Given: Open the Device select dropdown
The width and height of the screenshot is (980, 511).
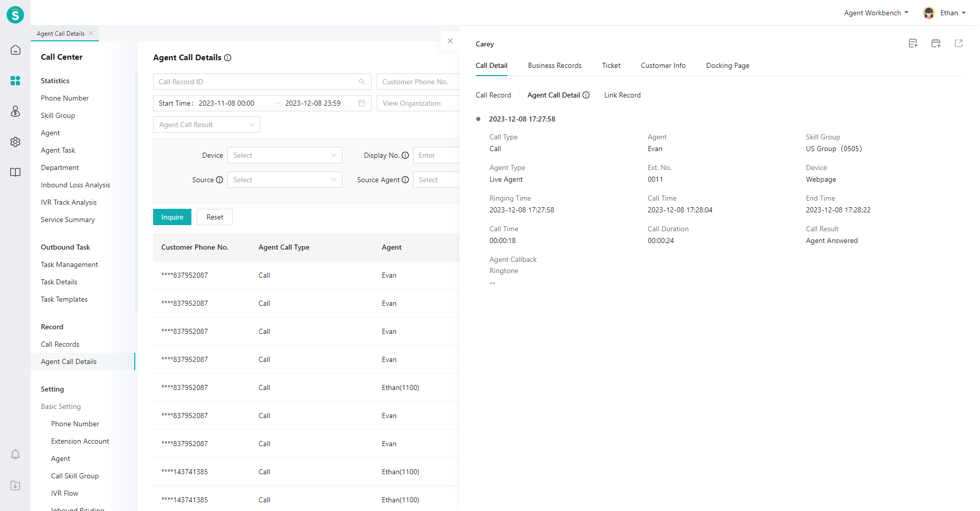Looking at the screenshot, I should [x=285, y=155].
